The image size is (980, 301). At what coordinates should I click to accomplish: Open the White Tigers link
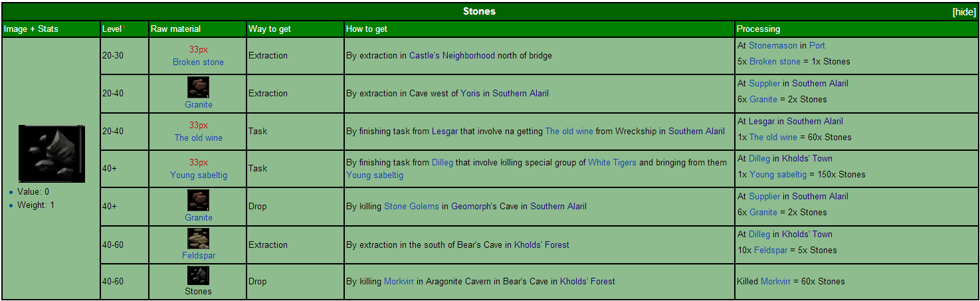[x=612, y=163]
